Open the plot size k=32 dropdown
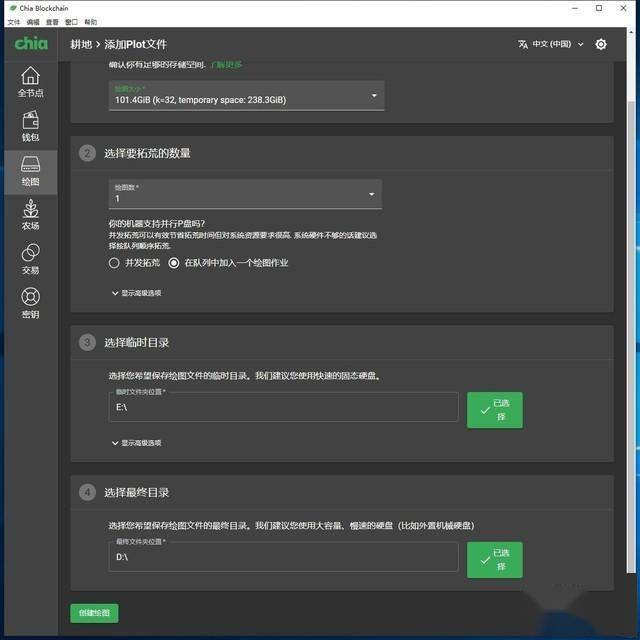Image resolution: width=640 pixels, height=640 pixels. [247, 96]
